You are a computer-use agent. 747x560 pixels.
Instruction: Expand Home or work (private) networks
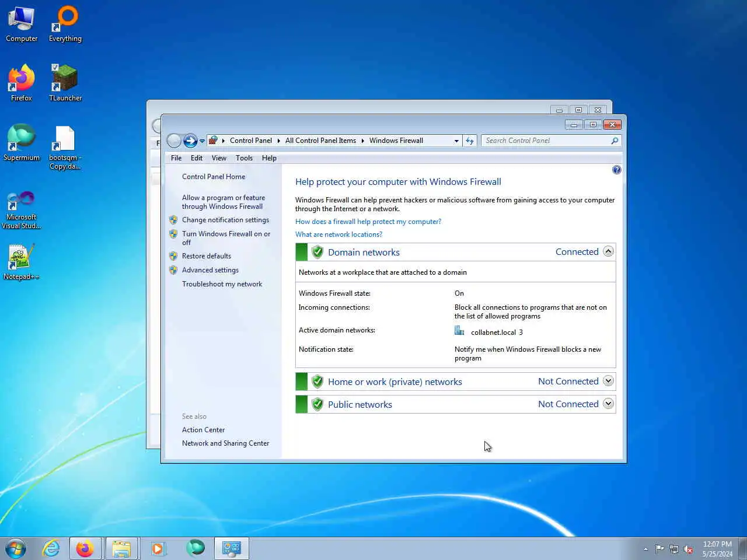click(x=608, y=381)
